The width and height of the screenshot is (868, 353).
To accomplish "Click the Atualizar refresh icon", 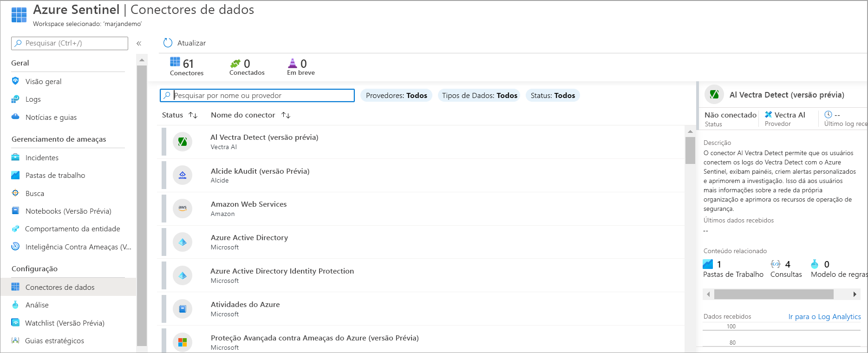I will tap(168, 43).
